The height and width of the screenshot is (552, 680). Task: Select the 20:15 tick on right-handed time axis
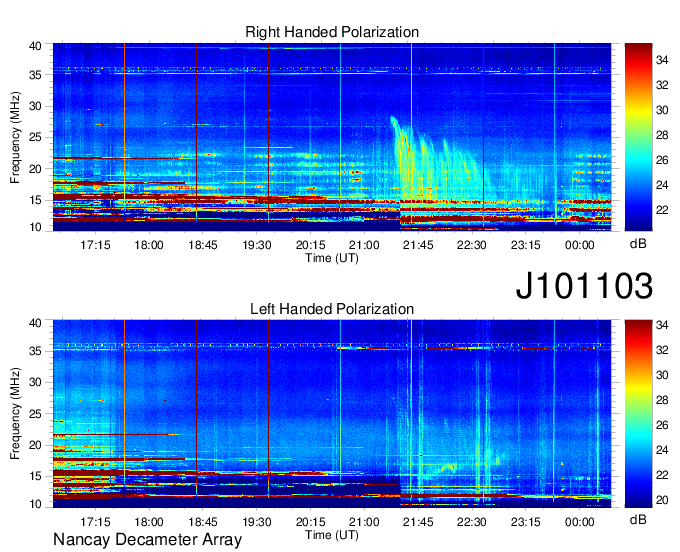310,245
